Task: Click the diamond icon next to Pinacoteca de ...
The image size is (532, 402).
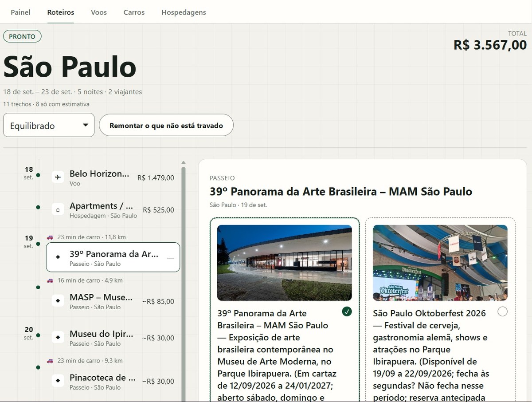Action: click(58, 381)
